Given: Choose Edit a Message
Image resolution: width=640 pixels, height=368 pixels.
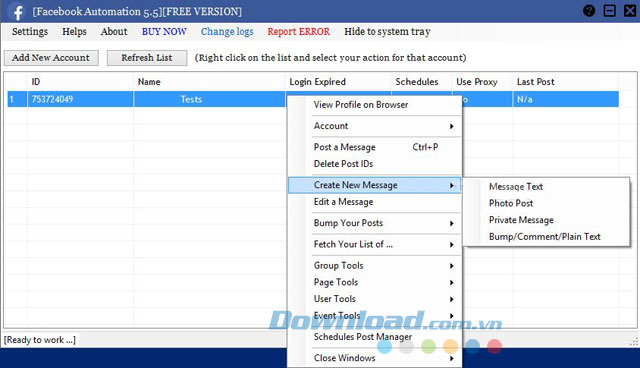Looking at the screenshot, I should click(375, 202).
